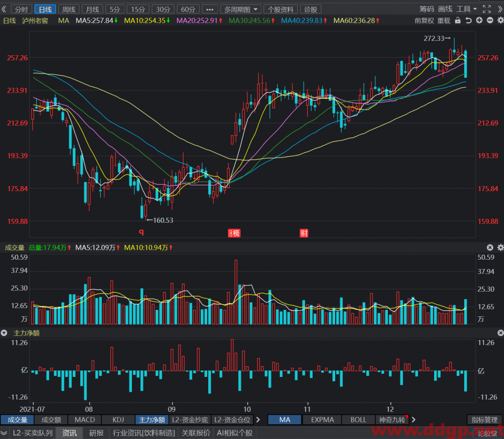Select 5分 minute period

point(115,9)
